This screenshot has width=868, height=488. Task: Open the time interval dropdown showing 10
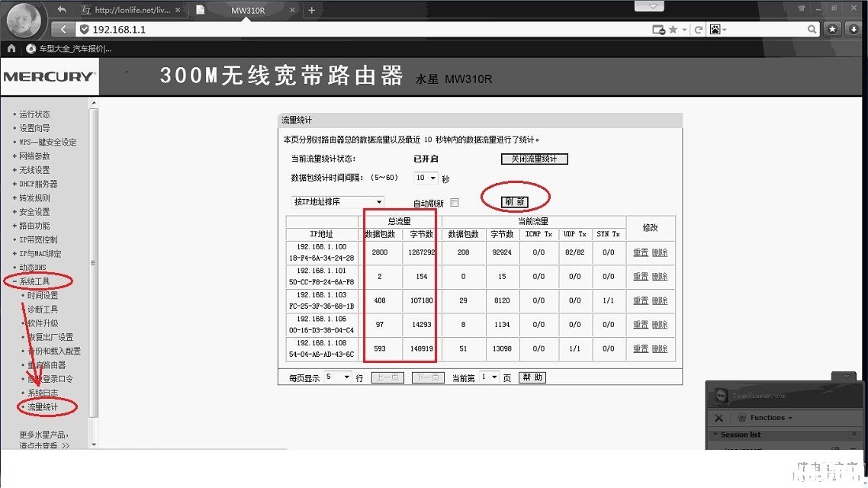426,178
